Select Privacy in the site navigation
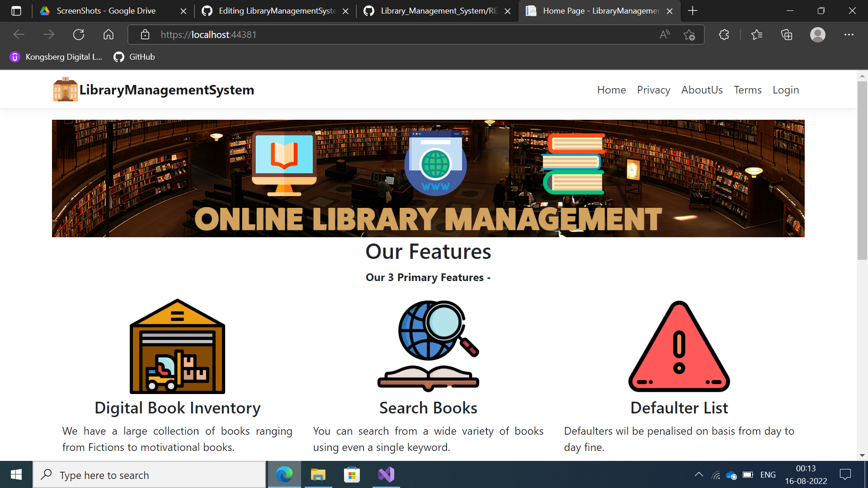The image size is (868, 488). click(x=653, y=90)
